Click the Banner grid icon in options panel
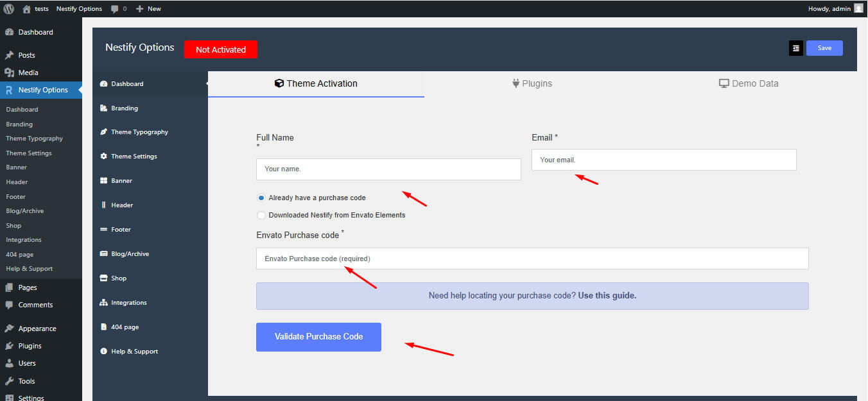The height and width of the screenshot is (401, 868). pyautogui.click(x=104, y=181)
